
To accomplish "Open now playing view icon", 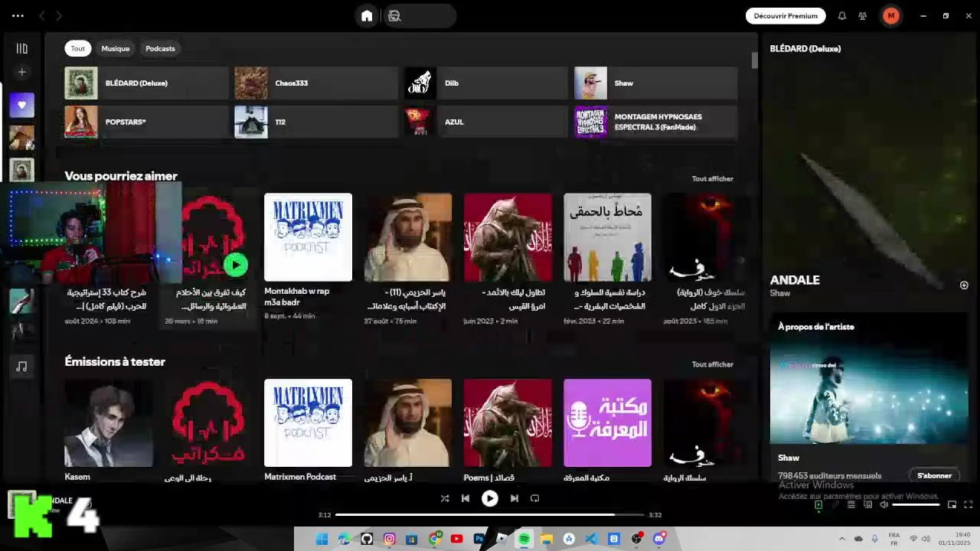I will click(x=818, y=505).
